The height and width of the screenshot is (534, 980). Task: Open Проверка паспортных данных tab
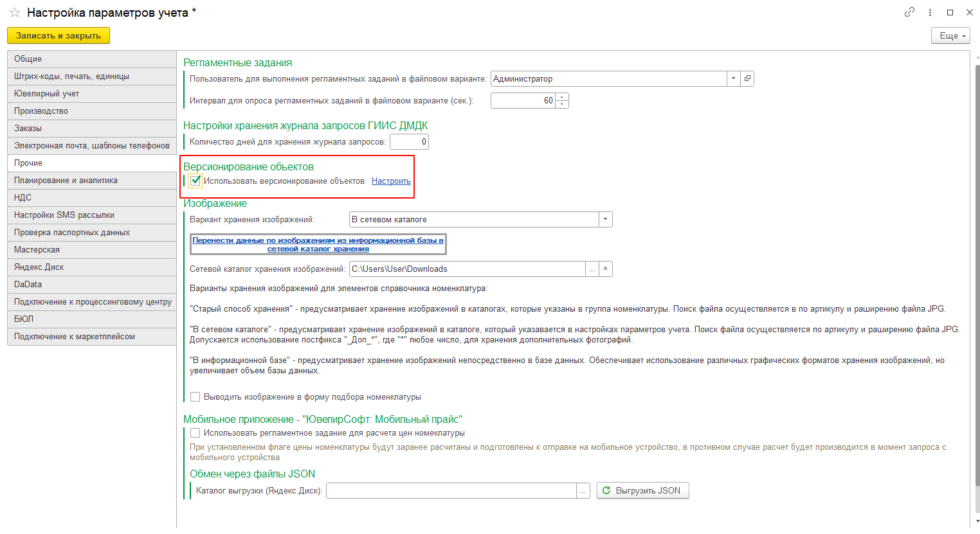(x=92, y=233)
